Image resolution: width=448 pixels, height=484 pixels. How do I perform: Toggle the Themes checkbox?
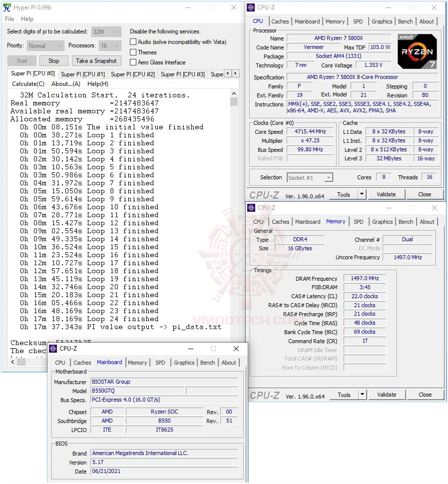click(133, 52)
